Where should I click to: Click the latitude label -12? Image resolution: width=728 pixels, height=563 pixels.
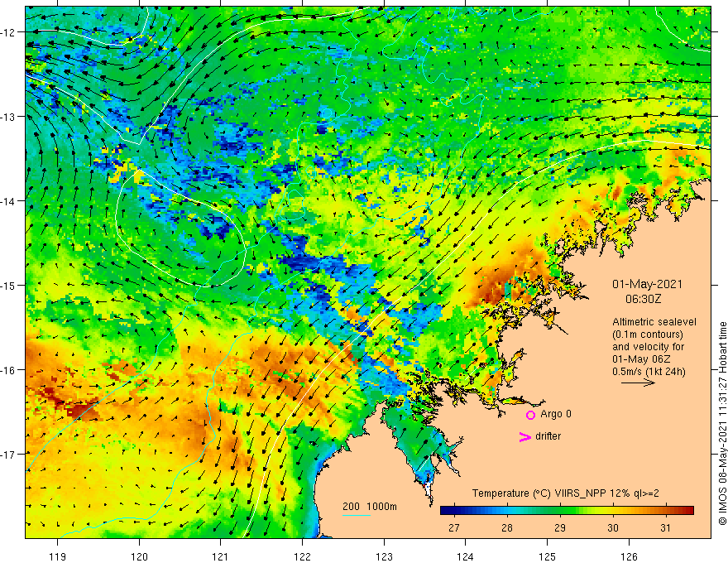tap(8, 32)
